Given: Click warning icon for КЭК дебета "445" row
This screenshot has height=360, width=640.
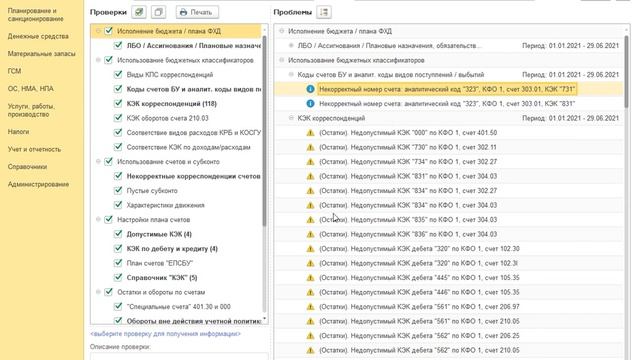Looking at the screenshot, I should [310, 278].
